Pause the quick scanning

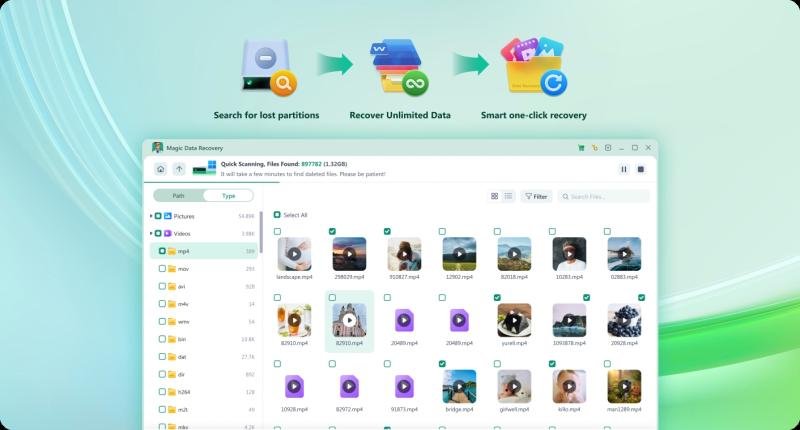[623, 169]
